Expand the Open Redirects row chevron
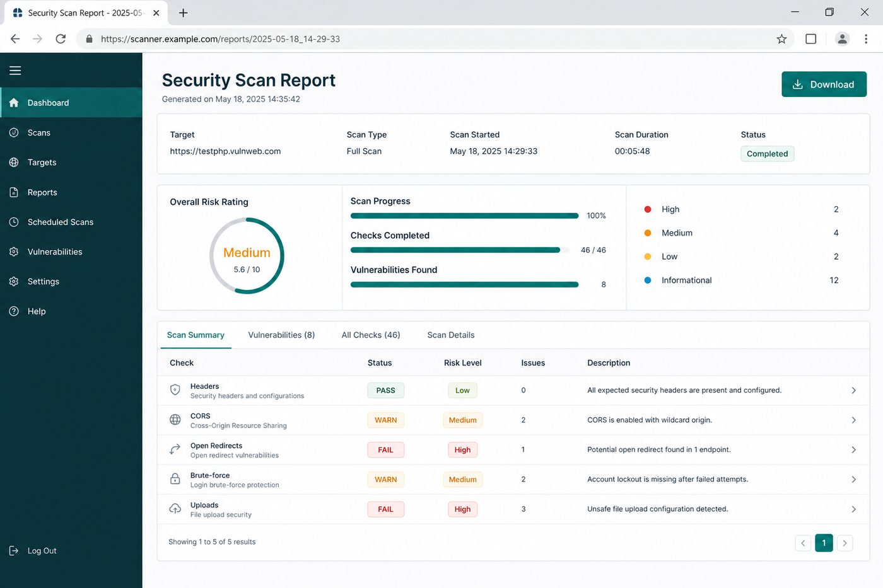Viewport: 883px width, 588px height. click(853, 450)
